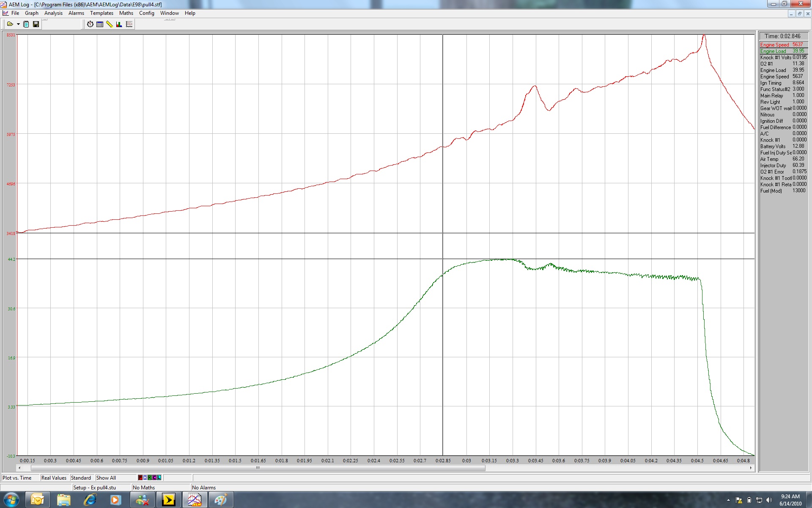Toggle the red P status box
This screenshot has height=508, width=812.
tap(140, 478)
